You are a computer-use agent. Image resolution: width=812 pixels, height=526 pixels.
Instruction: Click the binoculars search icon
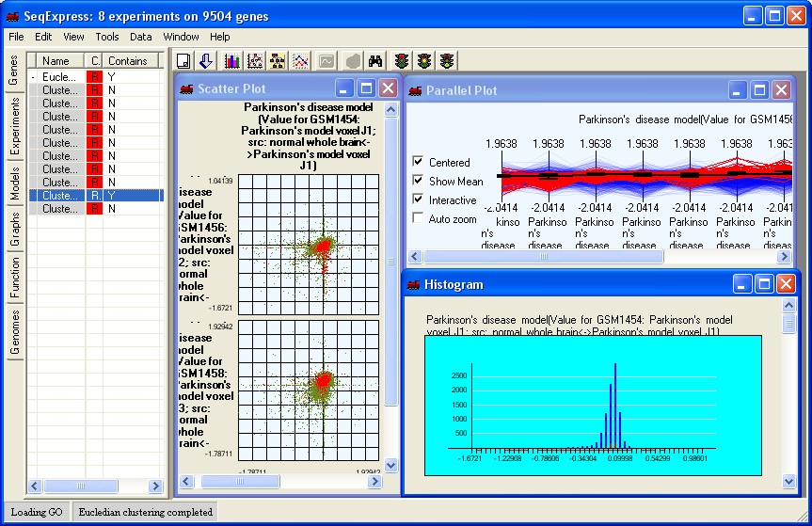pos(375,61)
